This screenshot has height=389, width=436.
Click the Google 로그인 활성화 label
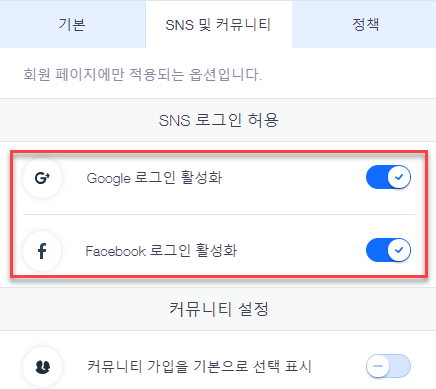point(154,178)
